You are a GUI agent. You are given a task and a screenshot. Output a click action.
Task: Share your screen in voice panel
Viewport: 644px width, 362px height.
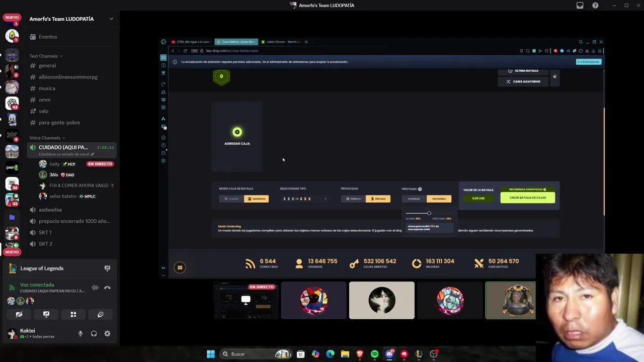(x=46, y=314)
